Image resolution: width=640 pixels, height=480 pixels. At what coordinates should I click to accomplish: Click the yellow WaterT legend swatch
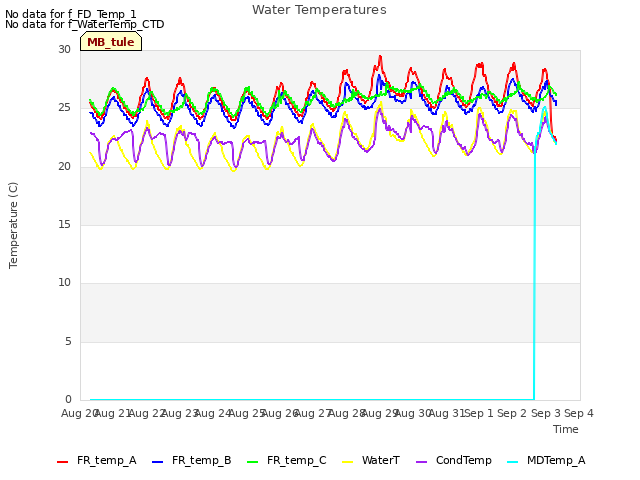tap(348, 462)
